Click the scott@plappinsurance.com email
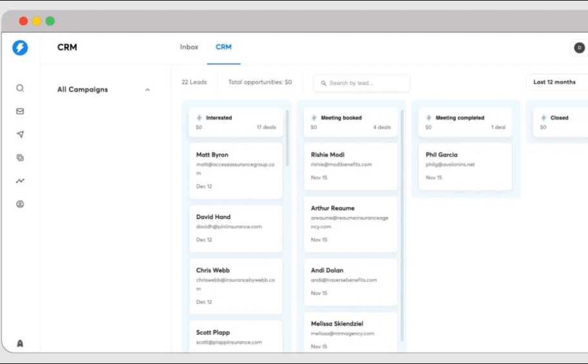 [228, 342]
